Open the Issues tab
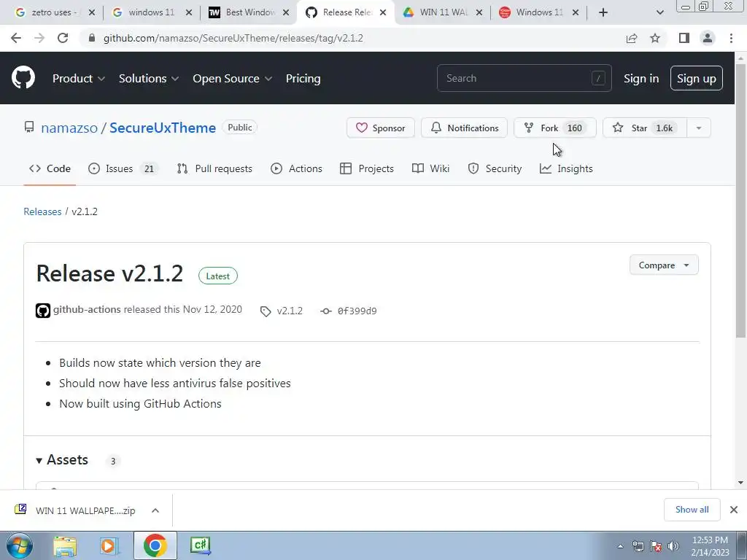 pos(123,168)
